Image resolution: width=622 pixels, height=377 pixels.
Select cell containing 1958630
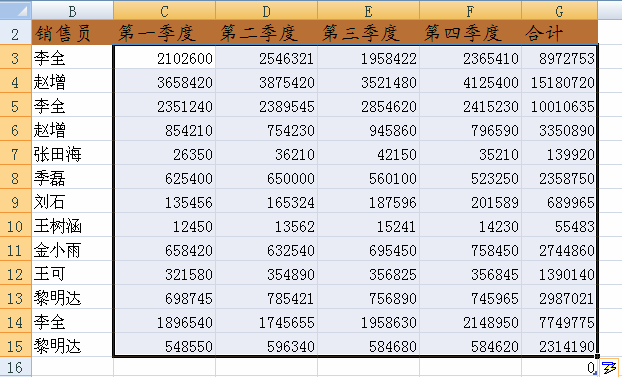pos(368,321)
